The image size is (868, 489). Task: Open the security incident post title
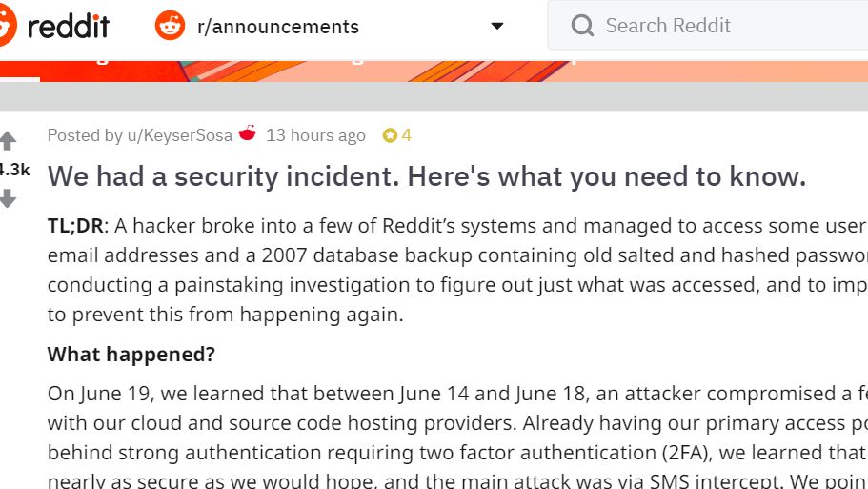click(x=426, y=176)
